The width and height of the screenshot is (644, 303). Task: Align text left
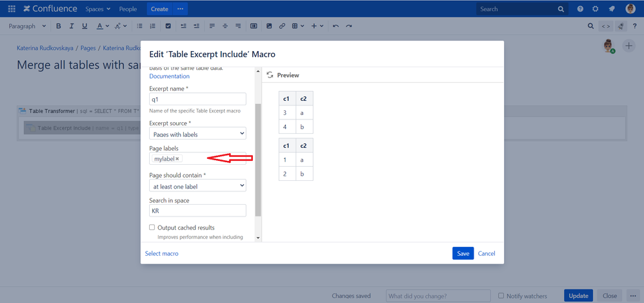(x=212, y=26)
